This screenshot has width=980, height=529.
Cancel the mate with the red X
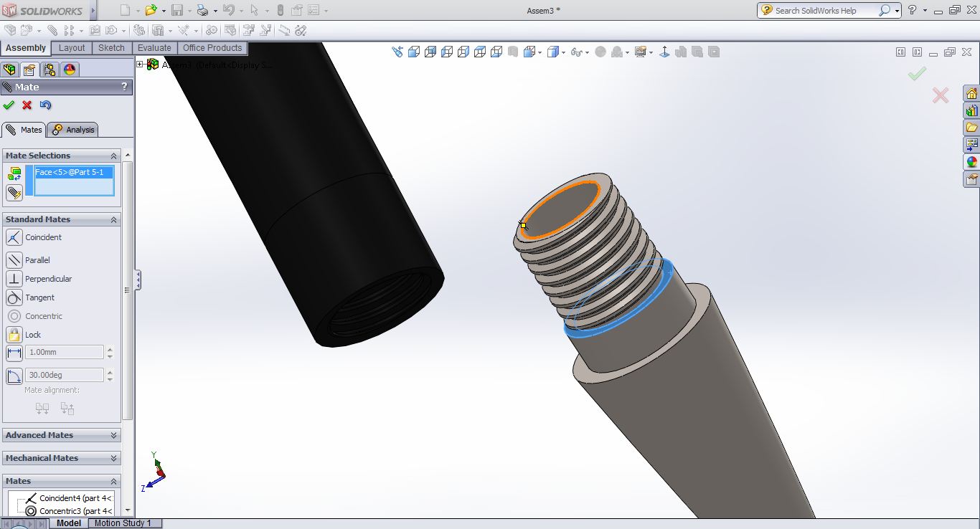[27, 105]
